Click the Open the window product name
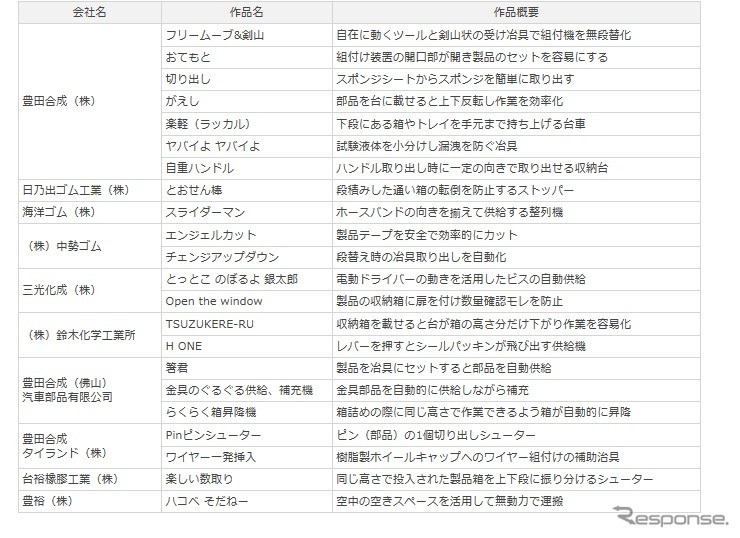 coord(213,301)
